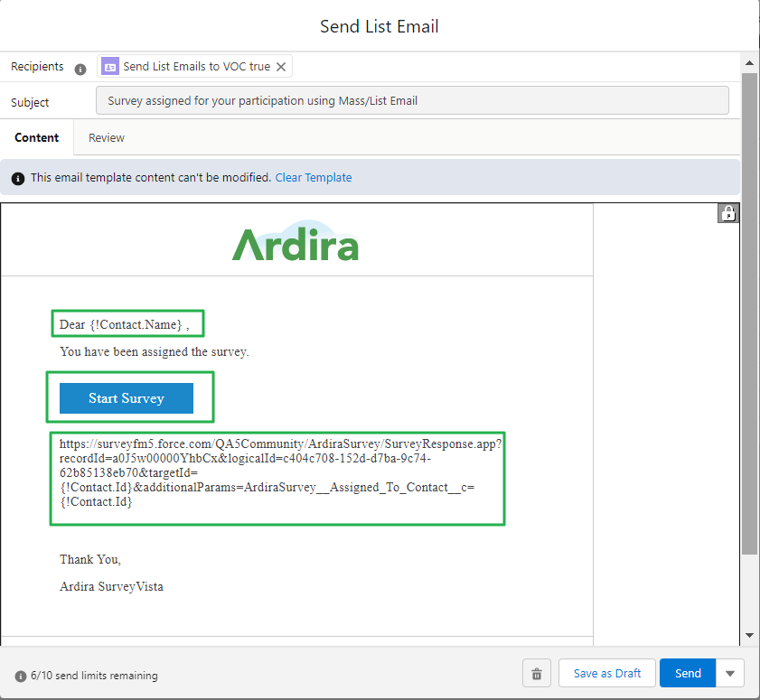This screenshot has height=700, width=760.
Task: Click inside the Subject input field
Action: pyautogui.click(x=412, y=99)
